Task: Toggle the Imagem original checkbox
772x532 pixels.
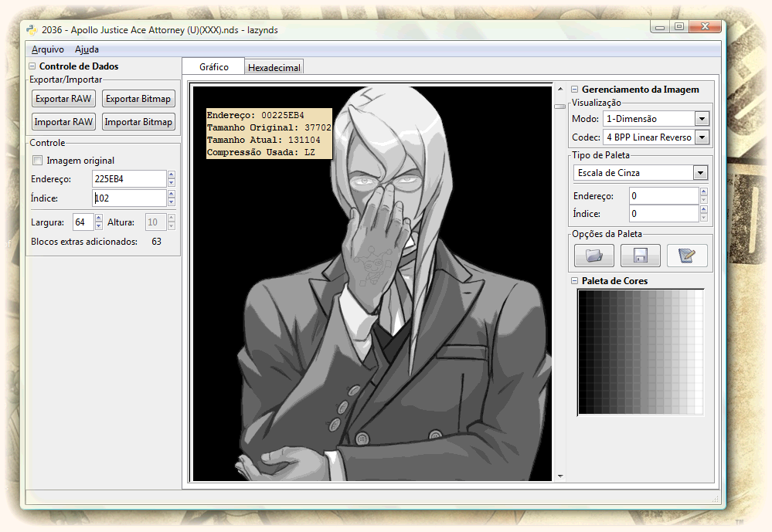Action: point(37,161)
